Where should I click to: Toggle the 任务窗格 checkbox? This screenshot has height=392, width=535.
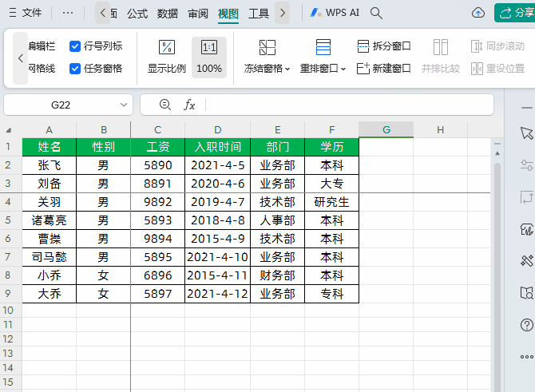(75, 69)
